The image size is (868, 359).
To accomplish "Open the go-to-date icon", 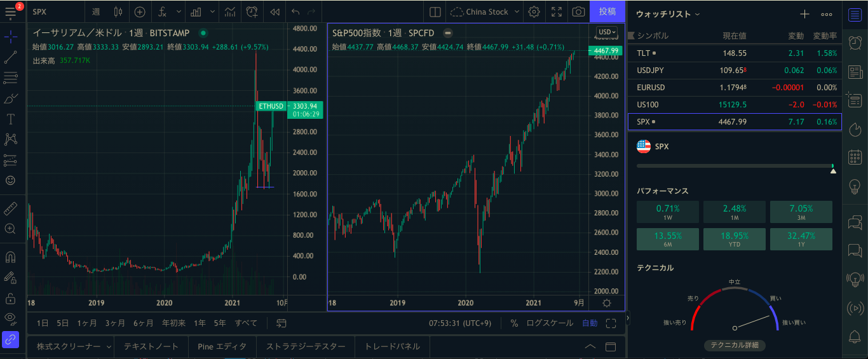I will tap(281, 323).
